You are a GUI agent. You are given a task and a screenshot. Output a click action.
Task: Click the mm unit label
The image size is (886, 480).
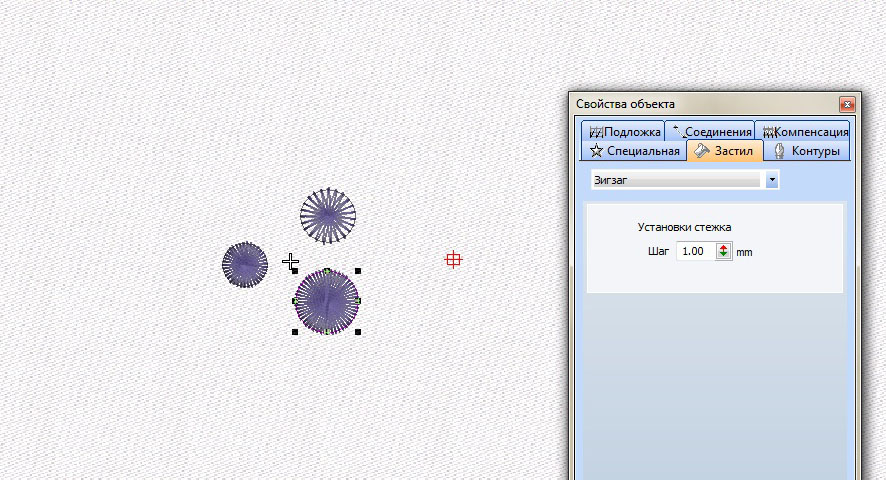coord(744,252)
